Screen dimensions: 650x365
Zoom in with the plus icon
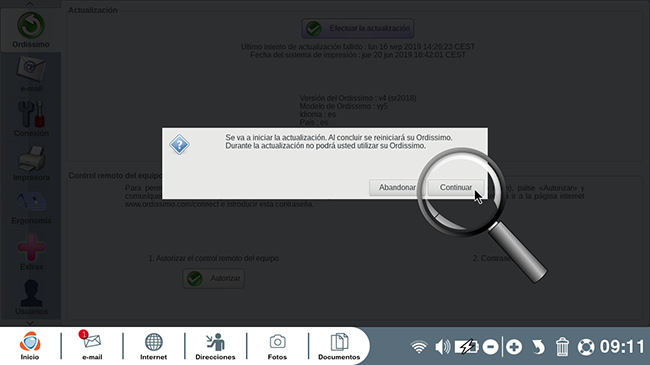pyautogui.click(x=514, y=347)
